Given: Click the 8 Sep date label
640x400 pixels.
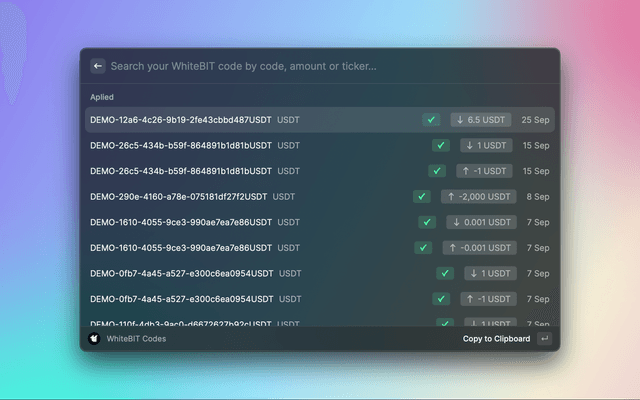Looking at the screenshot, I should pyautogui.click(x=538, y=197).
